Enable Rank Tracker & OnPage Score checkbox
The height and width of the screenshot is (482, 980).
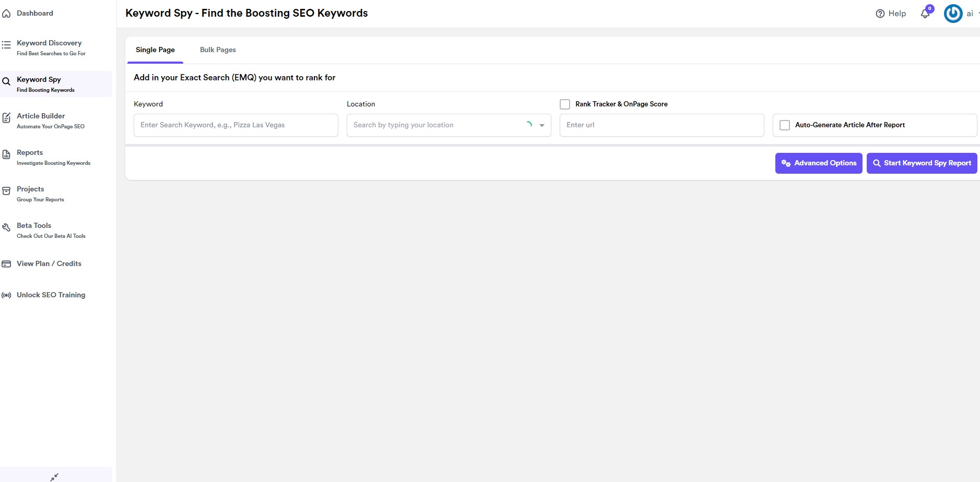pos(565,104)
